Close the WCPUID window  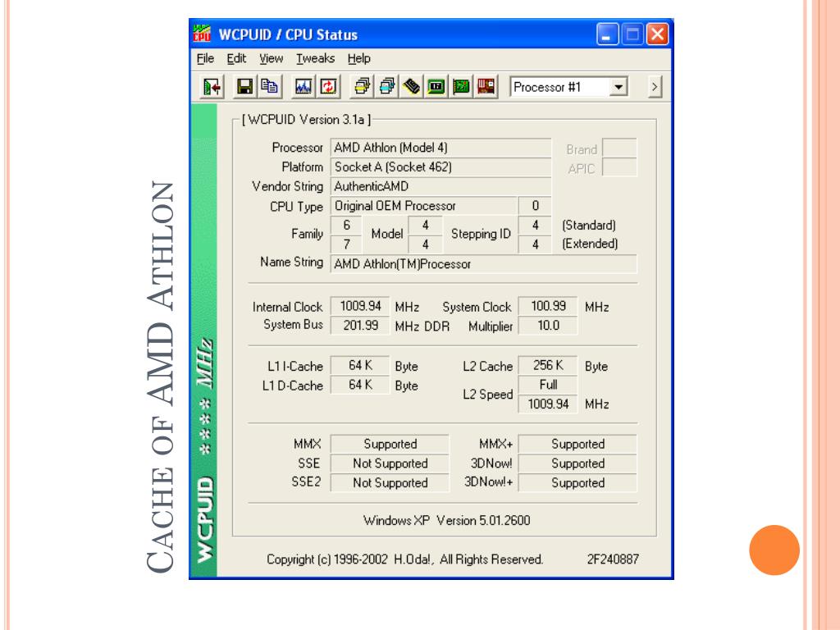point(657,34)
